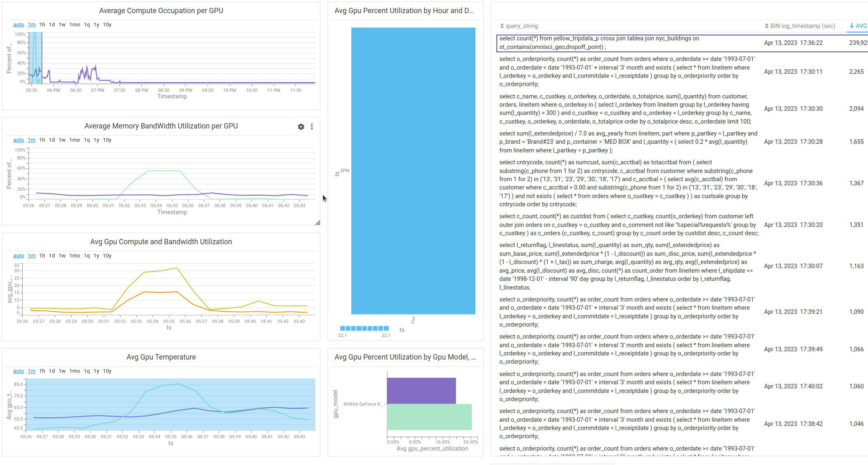Viewport: 868px width, 465px height.
Task: Click timestamp 'Apr 13, 2023 17:36:22'
Action: pyautogui.click(x=793, y=43)
